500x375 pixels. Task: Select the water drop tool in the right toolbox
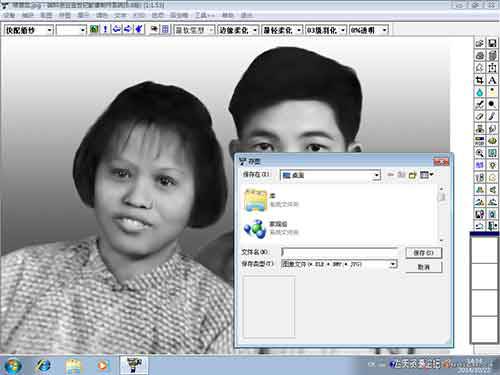click(480, 92)
